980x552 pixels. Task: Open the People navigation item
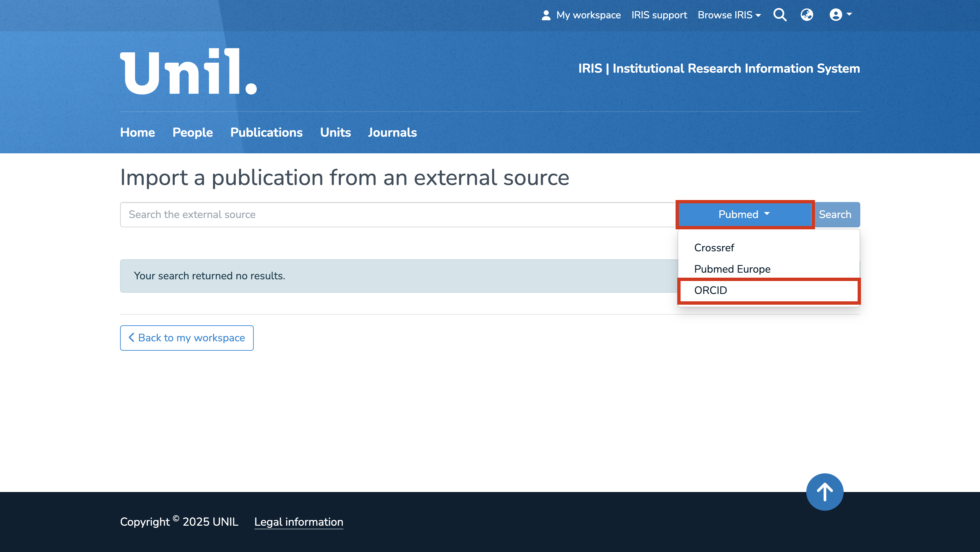click(192, 132)
